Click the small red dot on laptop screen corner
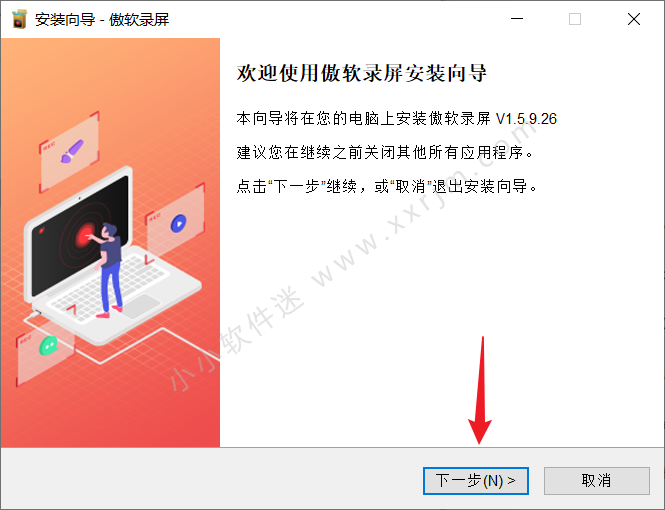The image size is (665, 510). point(42,230)
